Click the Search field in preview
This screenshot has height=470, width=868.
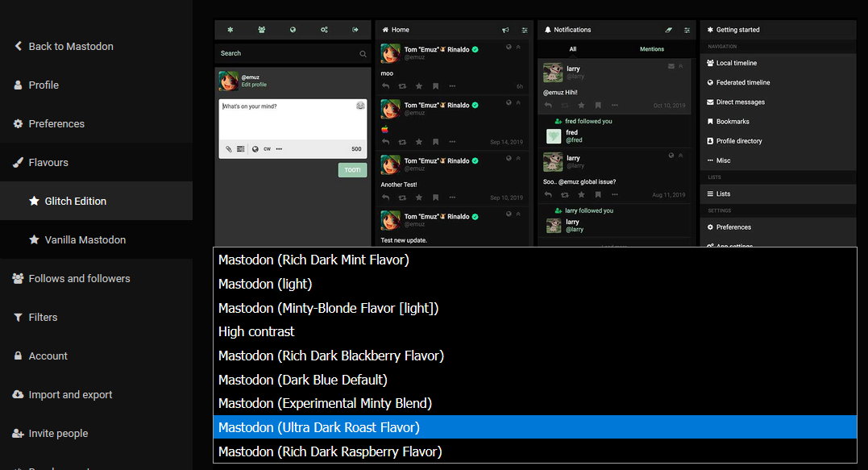pyautogui.click(x=293, y=54)
